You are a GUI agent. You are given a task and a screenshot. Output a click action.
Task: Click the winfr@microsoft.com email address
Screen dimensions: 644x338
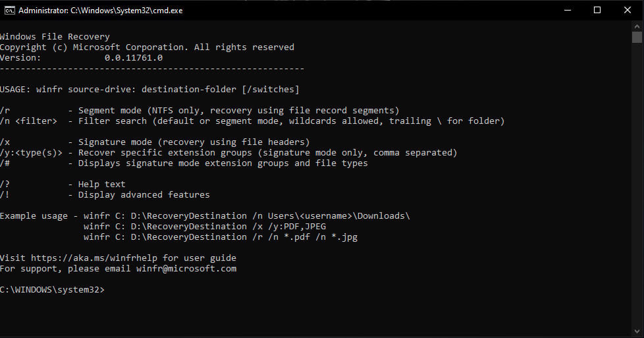point(186,269)
